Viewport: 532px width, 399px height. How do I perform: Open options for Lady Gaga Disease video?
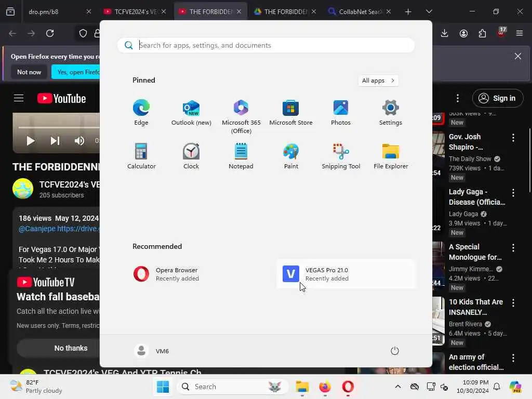[x=513, y=193]
